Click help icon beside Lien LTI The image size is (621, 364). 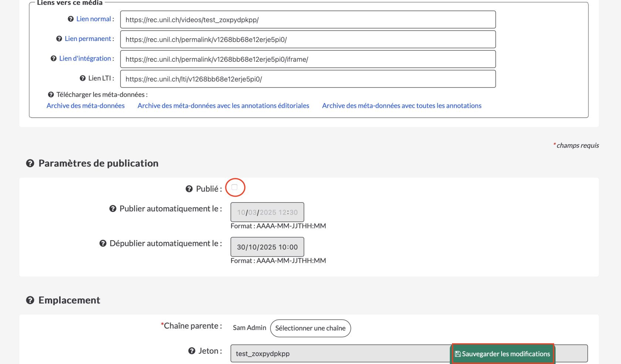pos(83,78)
